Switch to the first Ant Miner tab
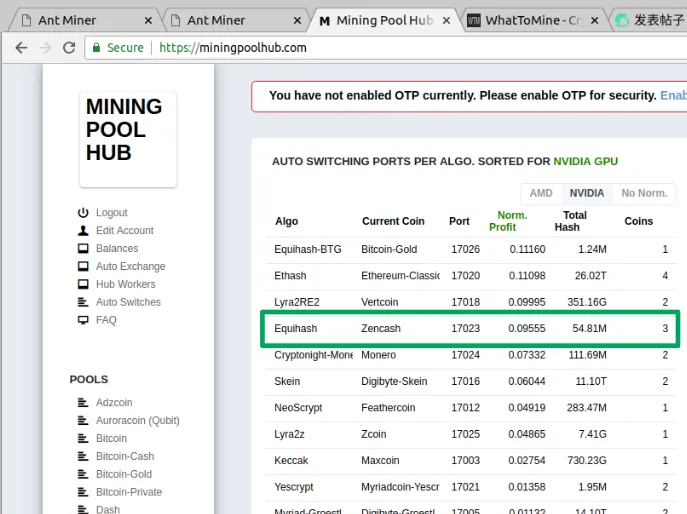 83,21
